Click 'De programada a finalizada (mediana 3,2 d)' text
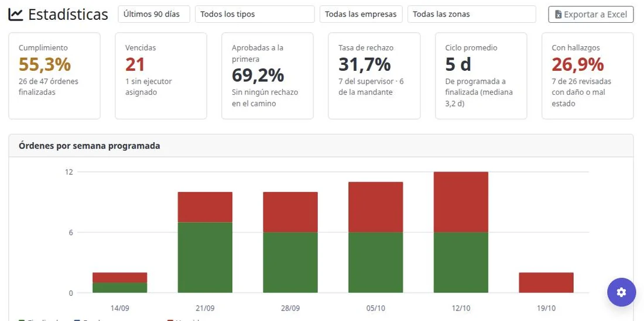Screen dimensions: 644x321 point(479,92)
